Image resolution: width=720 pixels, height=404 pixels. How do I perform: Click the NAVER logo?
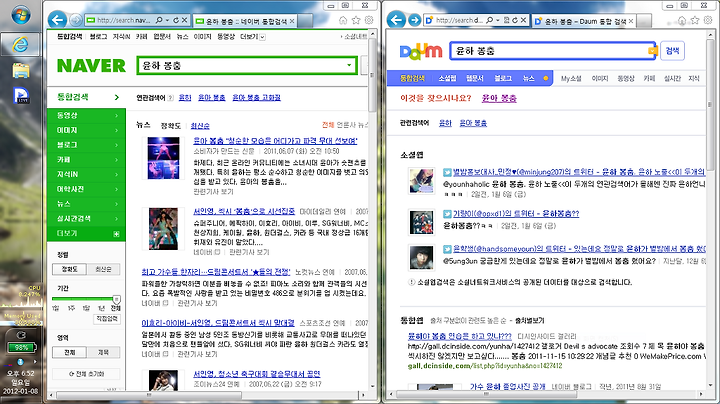pos(91,66)
